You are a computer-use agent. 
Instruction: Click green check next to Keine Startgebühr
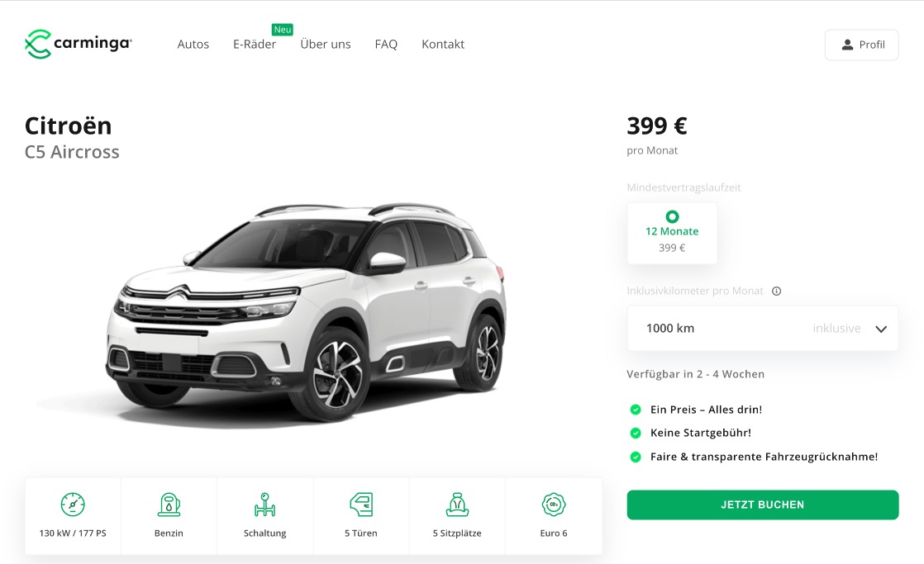pos(636,434)
